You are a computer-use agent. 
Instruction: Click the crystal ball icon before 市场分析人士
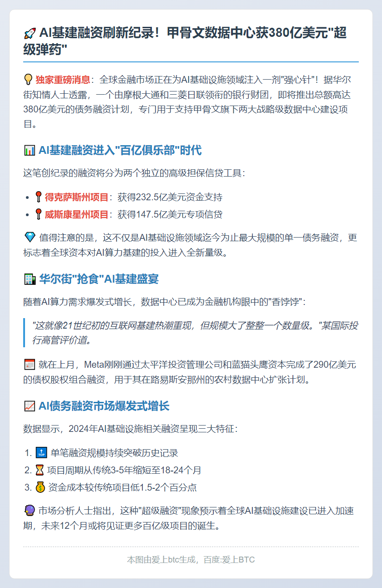pos(28,510)
